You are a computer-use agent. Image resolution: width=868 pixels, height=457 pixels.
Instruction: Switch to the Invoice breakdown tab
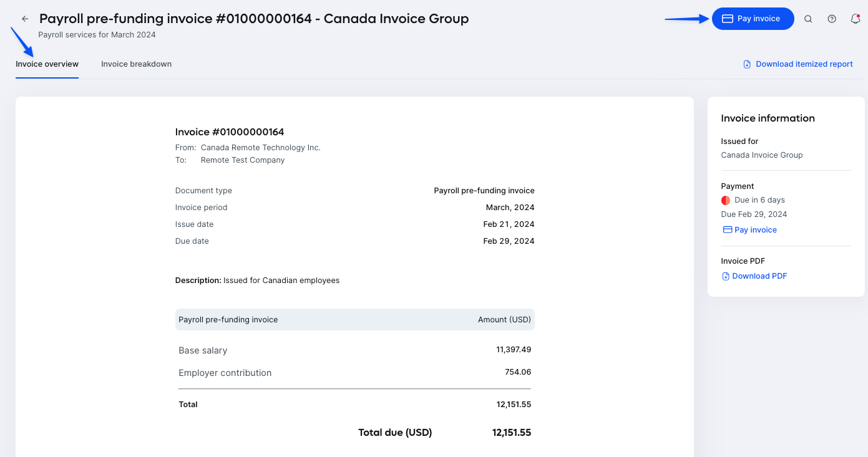(x=136, y=64)
